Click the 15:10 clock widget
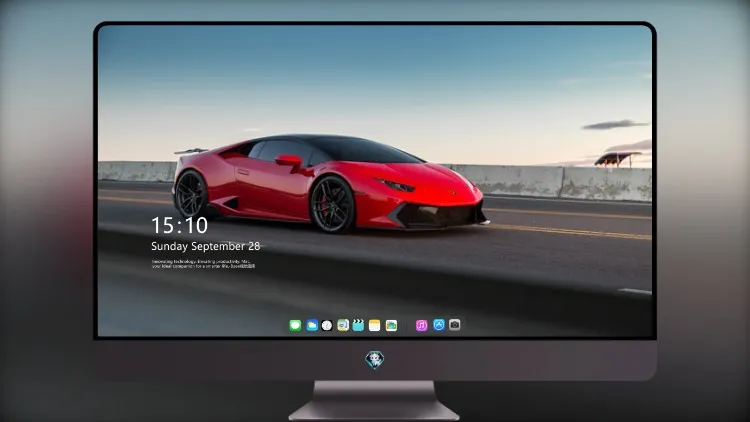The height and width of the screenshot is (422, 750). pyautogui.click(x=179, y=225)
